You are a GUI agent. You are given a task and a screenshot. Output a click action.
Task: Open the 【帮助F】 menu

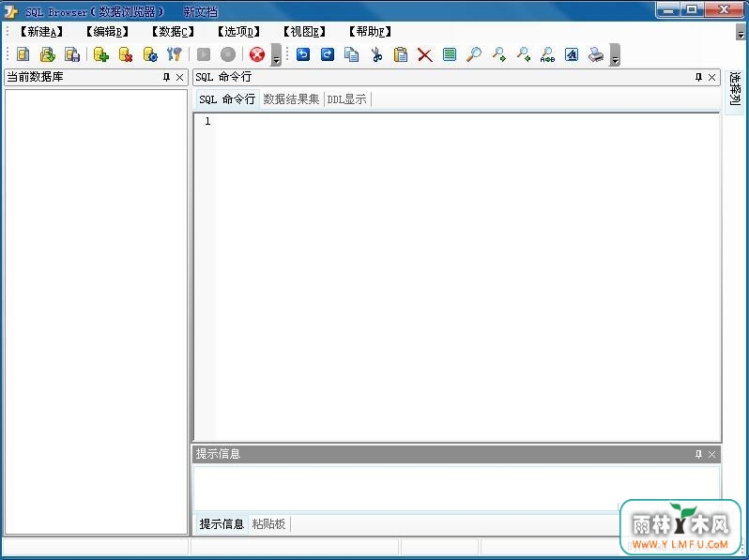[370, 32]
